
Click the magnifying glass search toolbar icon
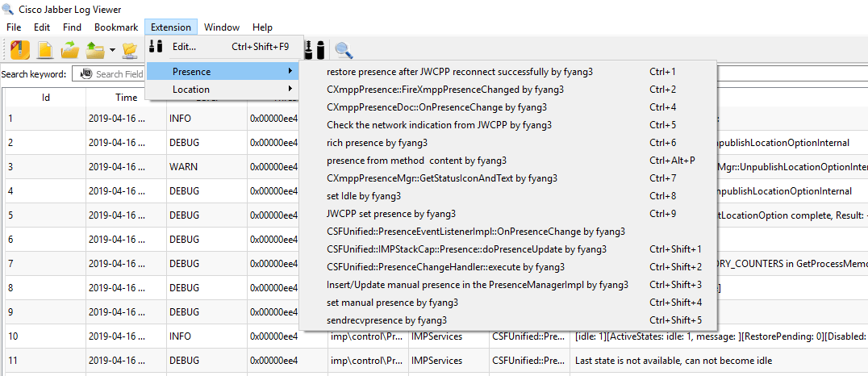(x=344, y=50)
